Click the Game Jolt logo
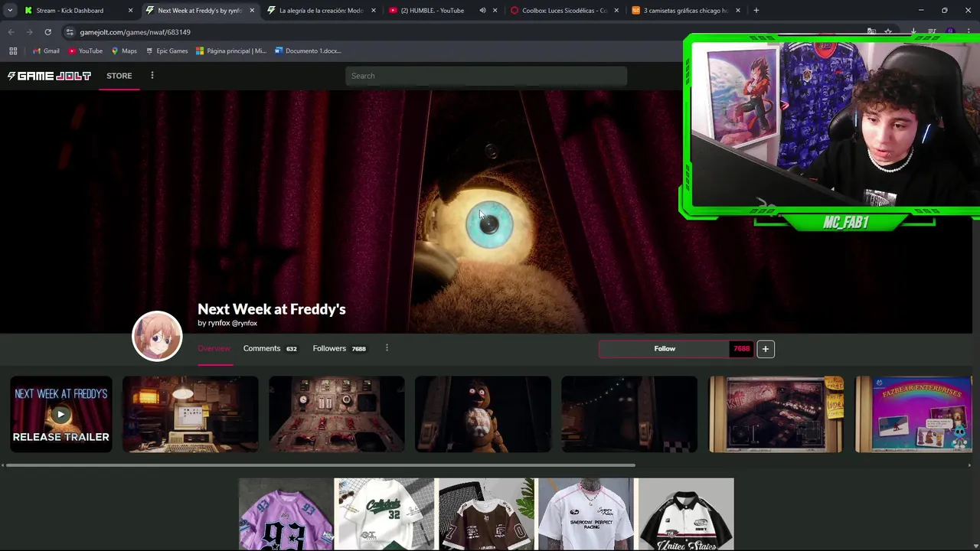 click(49, 76)
